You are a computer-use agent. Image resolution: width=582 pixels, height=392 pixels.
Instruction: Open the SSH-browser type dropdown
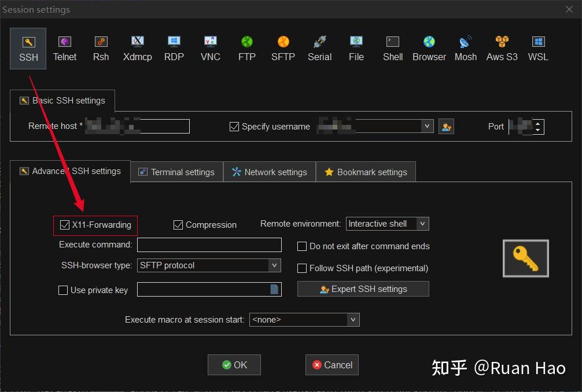click(x=273, y=265)
